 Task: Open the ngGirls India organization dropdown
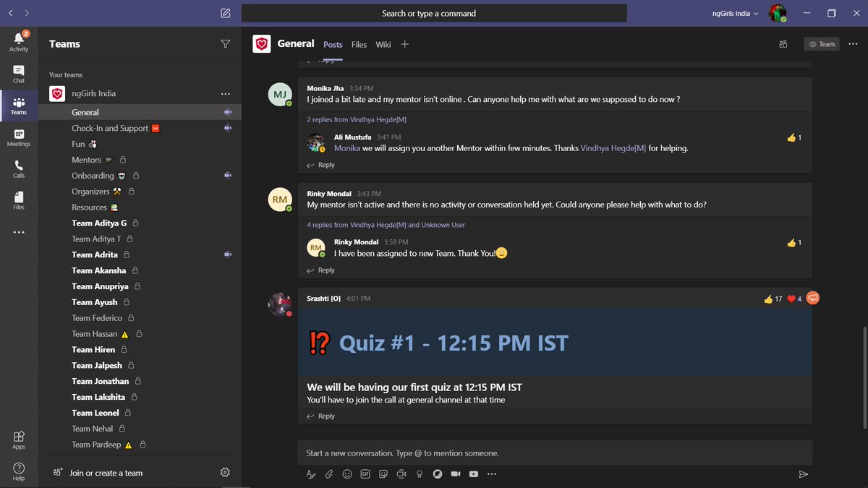(735, 13)
